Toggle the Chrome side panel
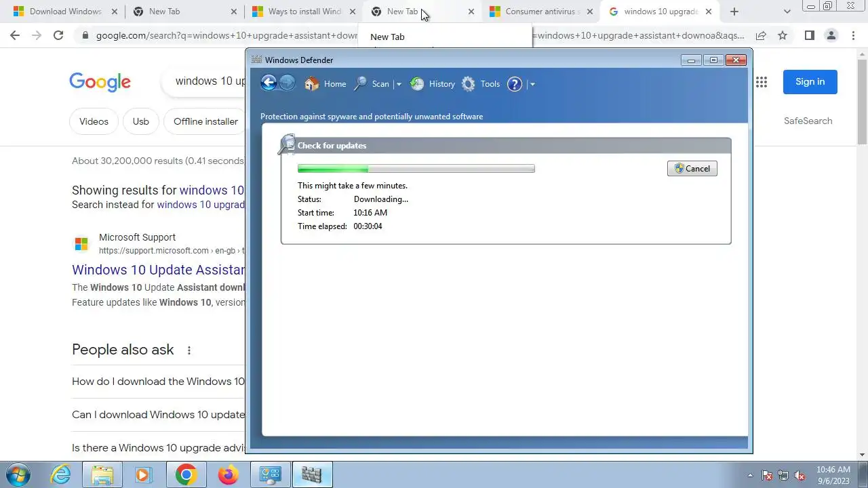 809,35
